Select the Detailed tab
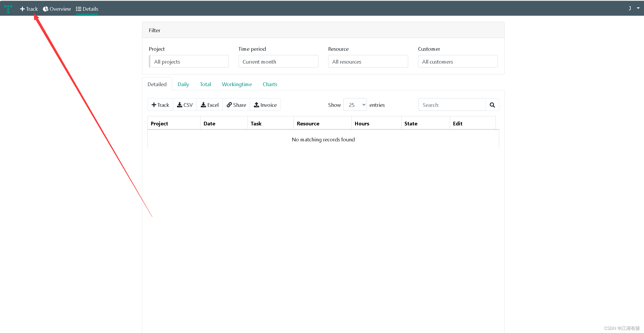This screenshot has height=333, width=644. point(157,84)
